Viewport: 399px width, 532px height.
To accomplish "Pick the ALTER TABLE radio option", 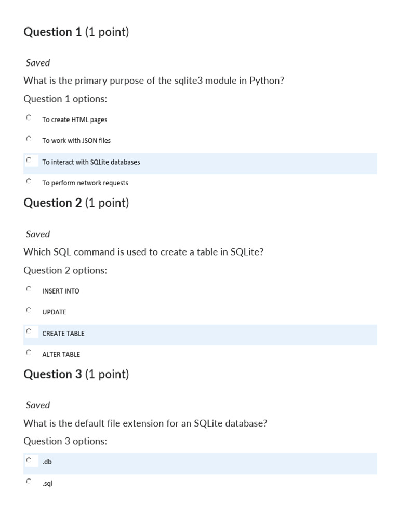I will pos(29,352).
